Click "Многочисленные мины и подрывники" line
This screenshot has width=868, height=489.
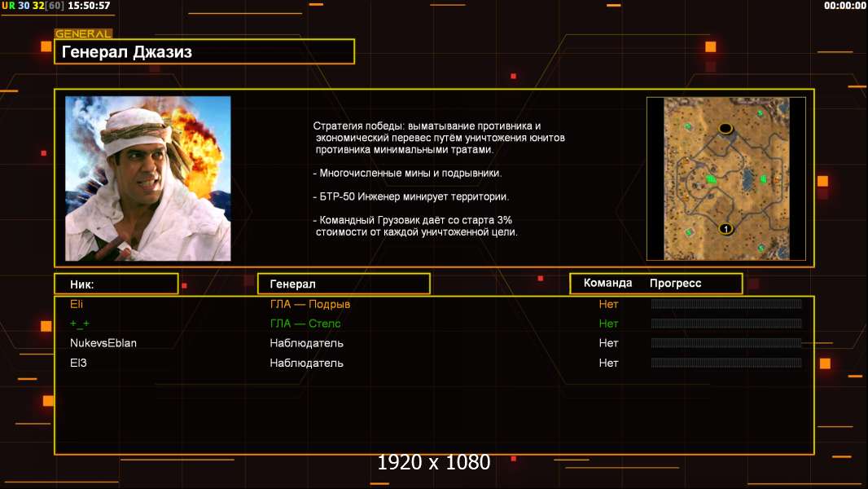pyautogui.click(x=407, y=173)
